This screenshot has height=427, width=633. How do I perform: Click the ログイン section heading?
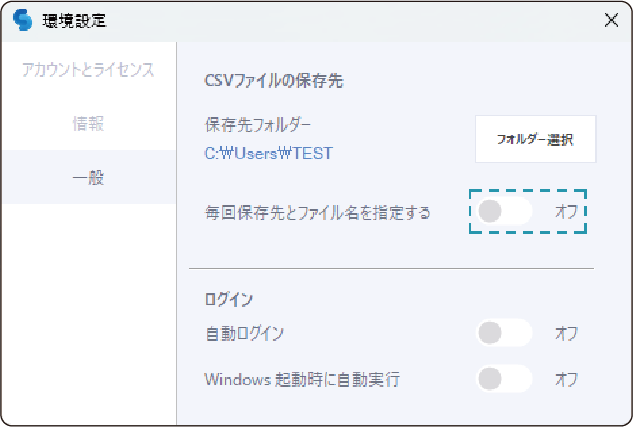coord(228,298)
